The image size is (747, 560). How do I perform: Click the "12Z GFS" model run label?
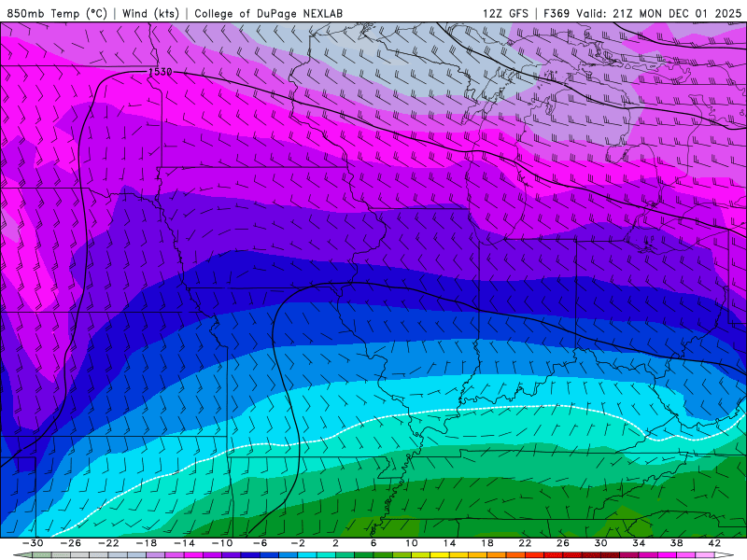point(505,13)
